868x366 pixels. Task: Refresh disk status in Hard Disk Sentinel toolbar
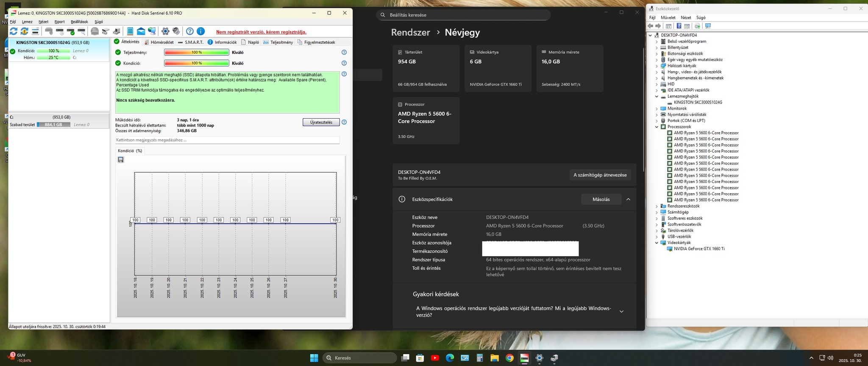coord(14,31)
